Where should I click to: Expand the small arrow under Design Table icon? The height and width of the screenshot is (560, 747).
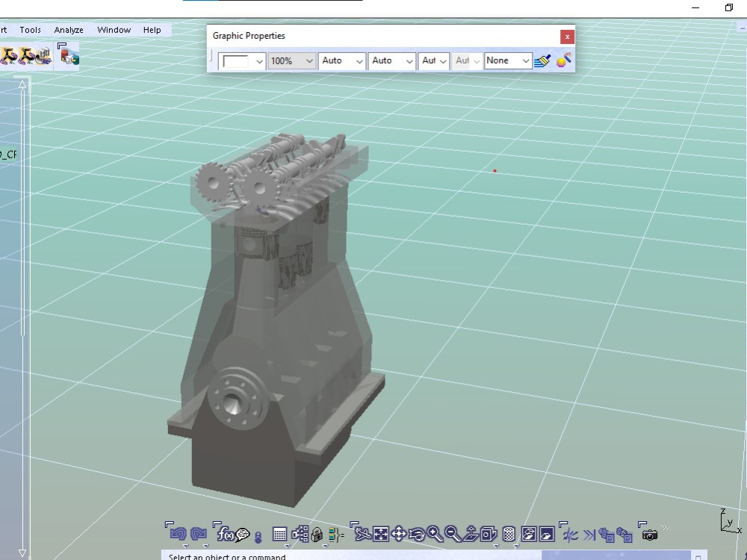[287, 547]
